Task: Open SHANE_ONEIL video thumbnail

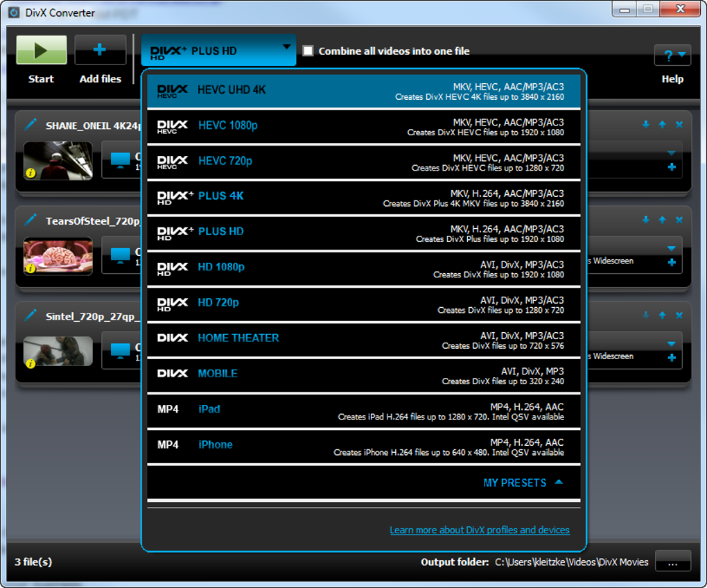Action: point(58,161)
